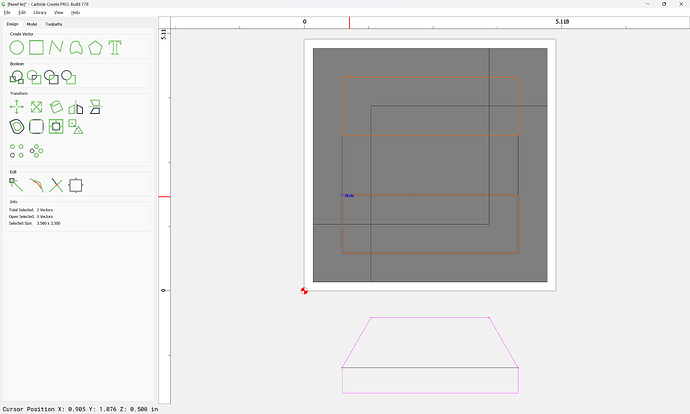690x414 pixels.
Task: Click the red marker on vertical ruler
Action: pos(164,197)
